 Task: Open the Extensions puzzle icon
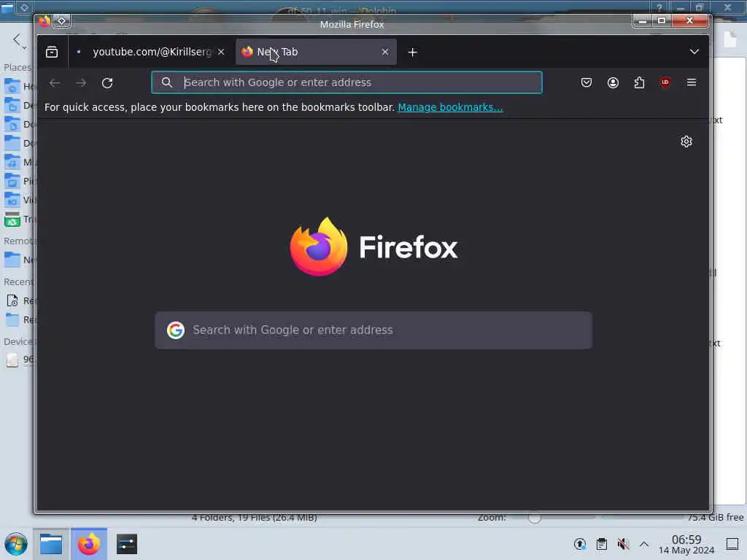pyautogui.click(x=639, y=82)
